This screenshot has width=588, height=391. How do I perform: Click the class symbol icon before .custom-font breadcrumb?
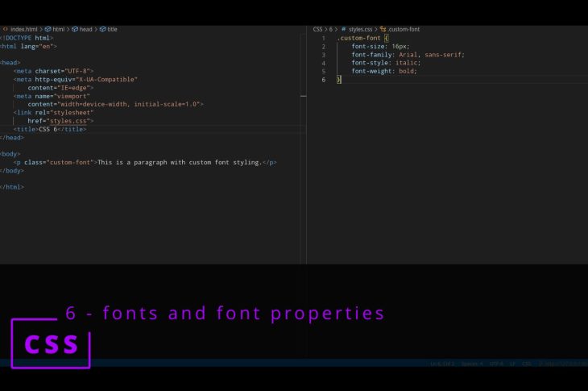[x=383, y=29]
